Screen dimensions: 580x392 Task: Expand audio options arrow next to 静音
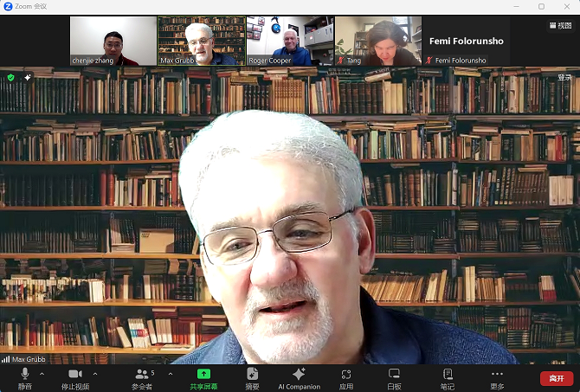42,374
